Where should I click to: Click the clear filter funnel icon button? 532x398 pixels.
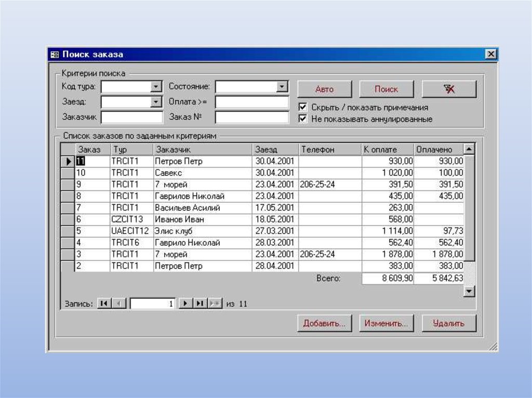tap(449, 89)
